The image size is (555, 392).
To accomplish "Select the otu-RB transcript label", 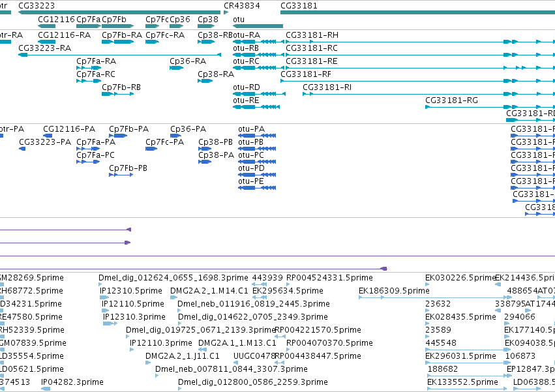I will pyautogui.click(x=246, y=48).
